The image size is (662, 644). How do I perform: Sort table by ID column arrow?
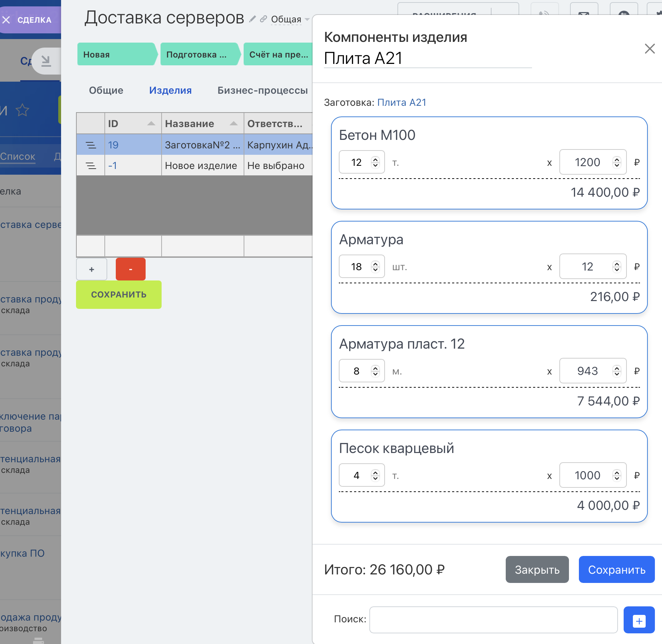click(151, 124)
